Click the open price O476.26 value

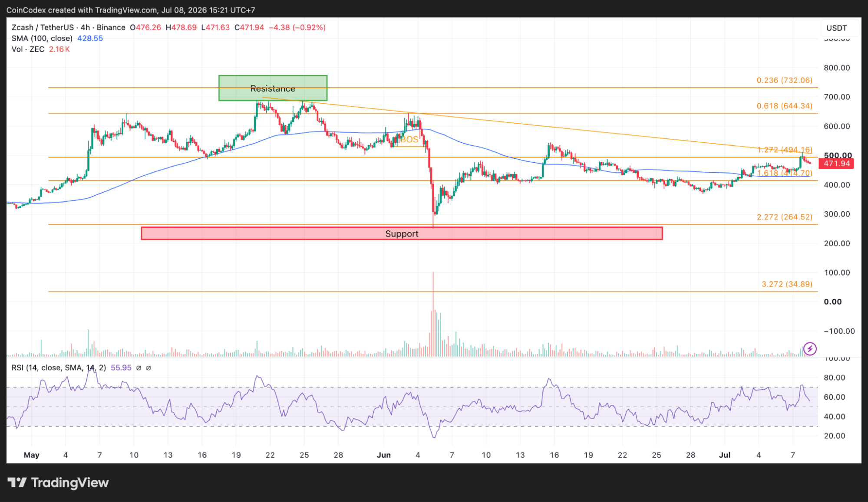145,27
